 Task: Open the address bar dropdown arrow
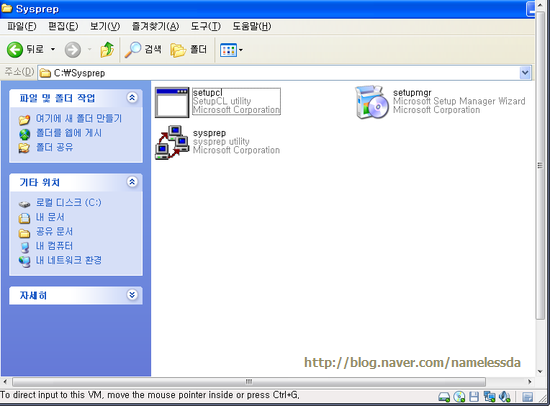pyautogui.click(x=525, y=73)
